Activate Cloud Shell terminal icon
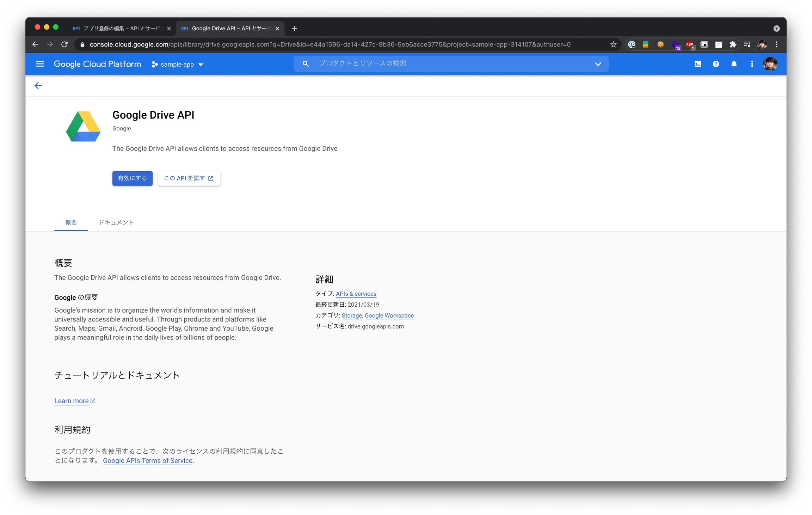 (697, 64)
